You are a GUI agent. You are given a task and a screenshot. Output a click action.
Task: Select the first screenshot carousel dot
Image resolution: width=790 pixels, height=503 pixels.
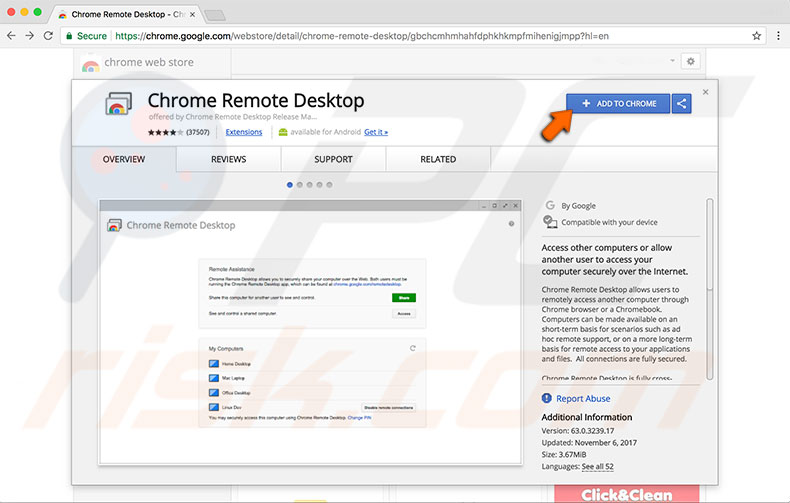coord(290,185)
